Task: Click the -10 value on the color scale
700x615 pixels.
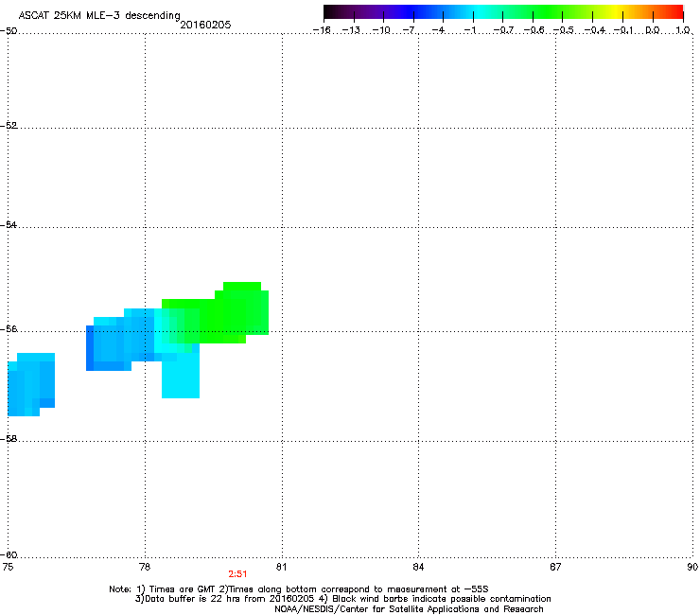Action: 381,30
